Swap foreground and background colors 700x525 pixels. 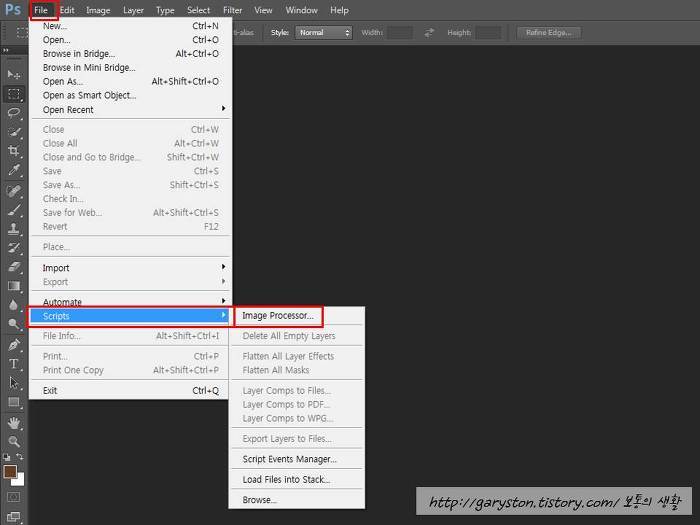click(20, 457)
